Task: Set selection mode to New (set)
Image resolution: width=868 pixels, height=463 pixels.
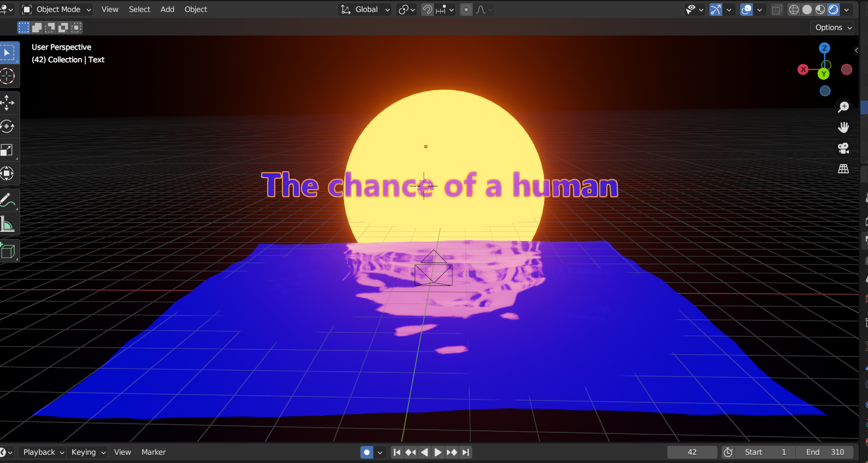Action: [x=23, y=27]
